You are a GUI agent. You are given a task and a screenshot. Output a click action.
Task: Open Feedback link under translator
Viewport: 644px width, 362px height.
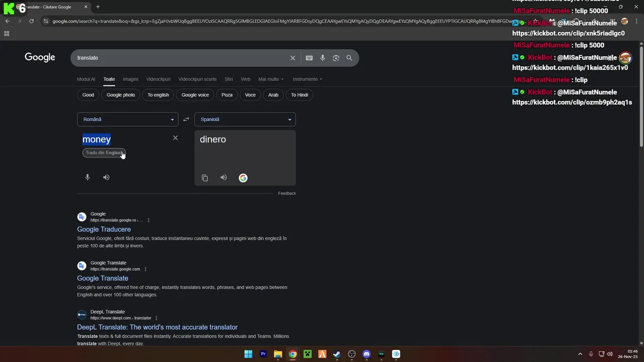point(287,193)
